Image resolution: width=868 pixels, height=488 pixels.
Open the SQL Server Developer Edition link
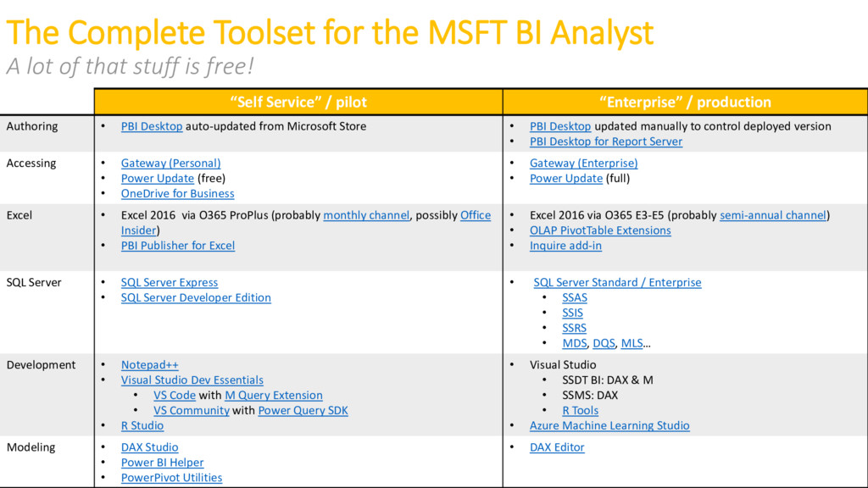point(196,297)
